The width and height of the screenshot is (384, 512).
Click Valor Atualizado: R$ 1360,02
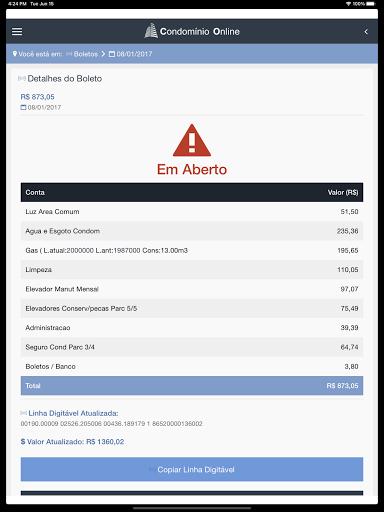click(75, 442)
